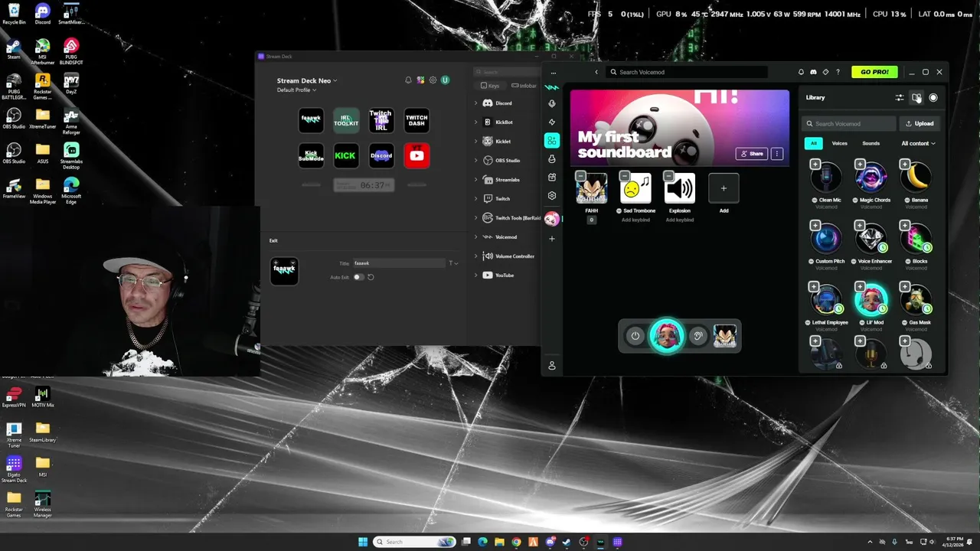Viewport: 980px width, 551px height.
Task: Open Default Profile dropdown
Action: point(296,90)
